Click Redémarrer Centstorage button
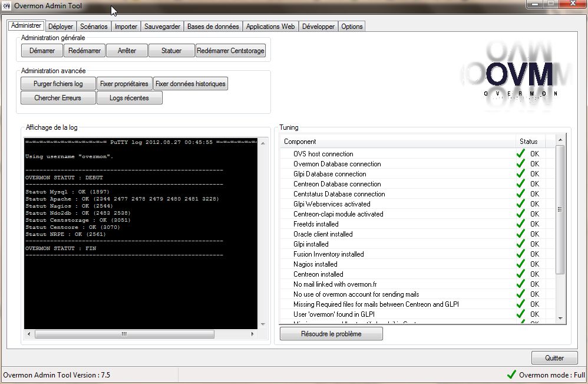Image resolution: width=588 pixels, height=384 pixels. 230,51
